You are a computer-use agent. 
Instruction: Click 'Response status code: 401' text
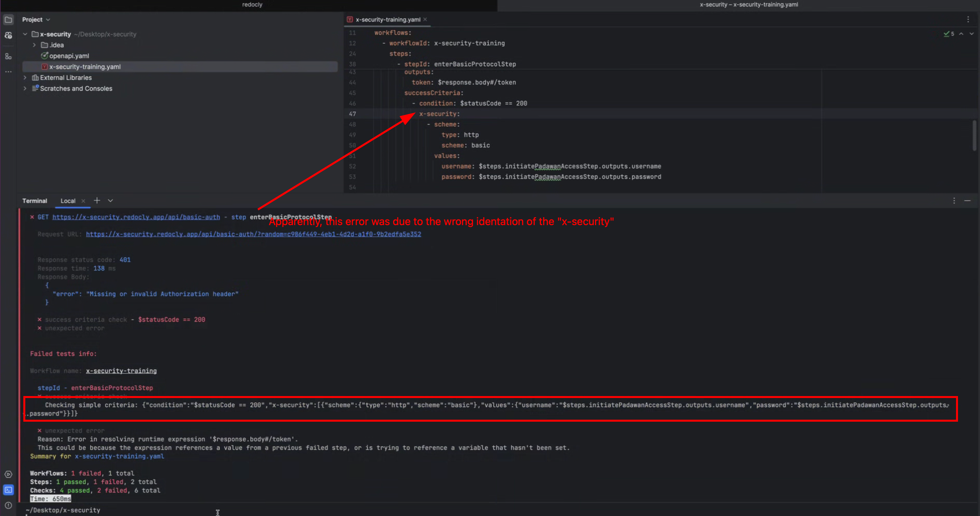click(x=84, y=260)
